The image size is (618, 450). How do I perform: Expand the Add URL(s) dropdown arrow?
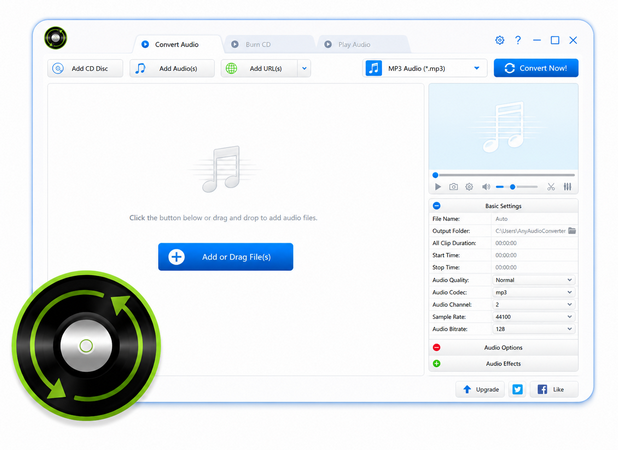304,69
